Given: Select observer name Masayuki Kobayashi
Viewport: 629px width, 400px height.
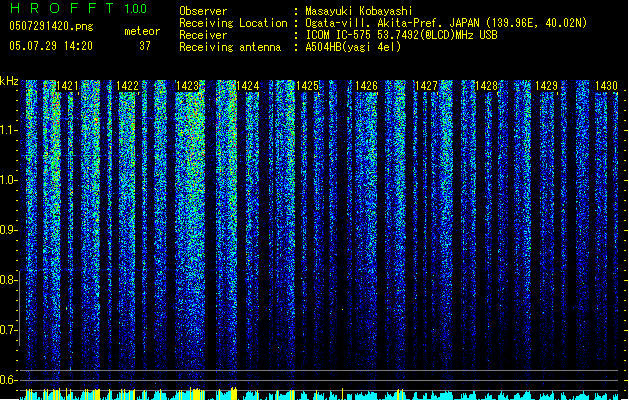Looking at the screenshot, I should point(359,11).
